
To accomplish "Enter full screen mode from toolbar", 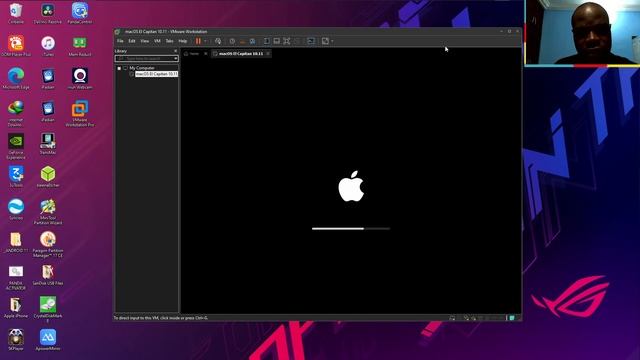I will pyautogui.click(x=287, y=41).
